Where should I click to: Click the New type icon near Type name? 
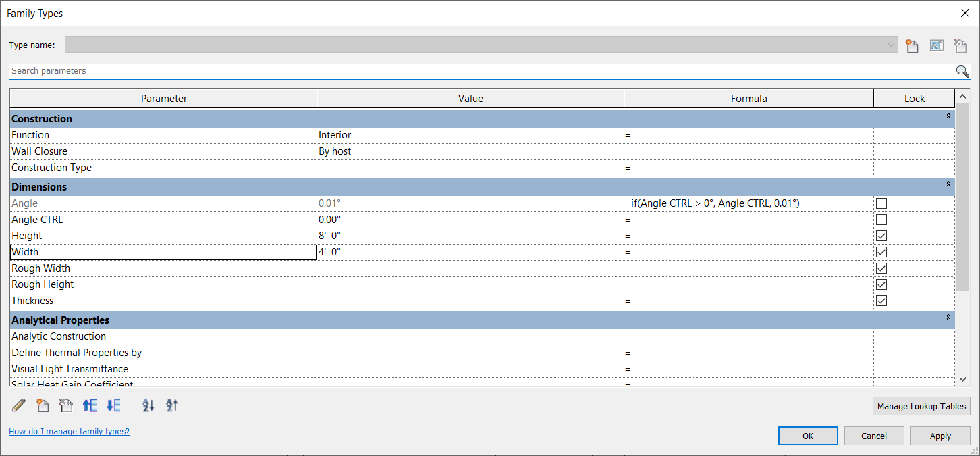point(912,45)
